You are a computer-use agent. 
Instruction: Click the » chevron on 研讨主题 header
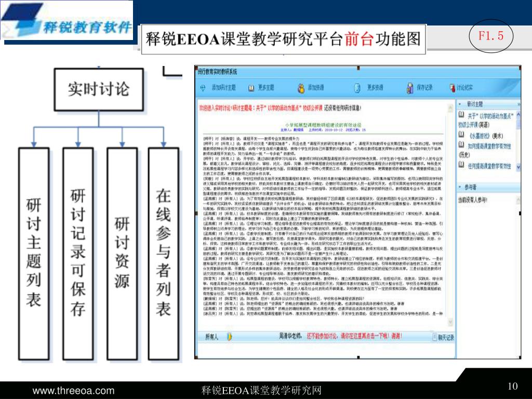(519, 104)
